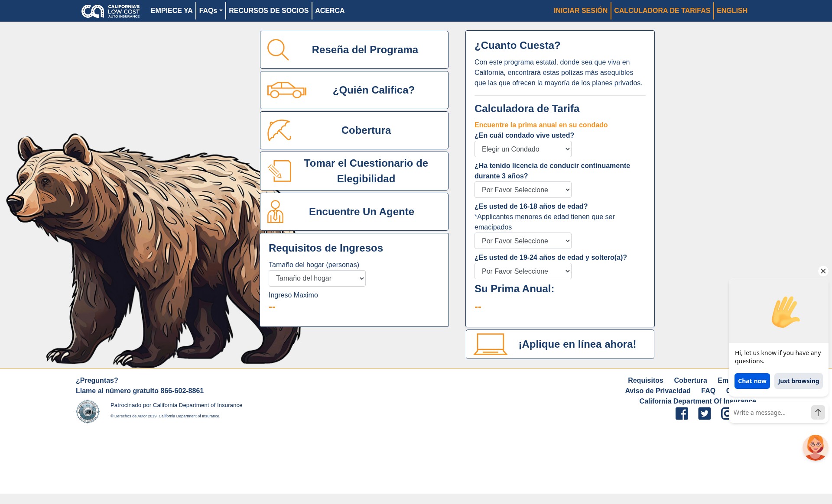Click the car icon beside ¿Quién Califica?
Viewport: 832px width, 504px height.
pyautogui.click(x=286, y=90)
